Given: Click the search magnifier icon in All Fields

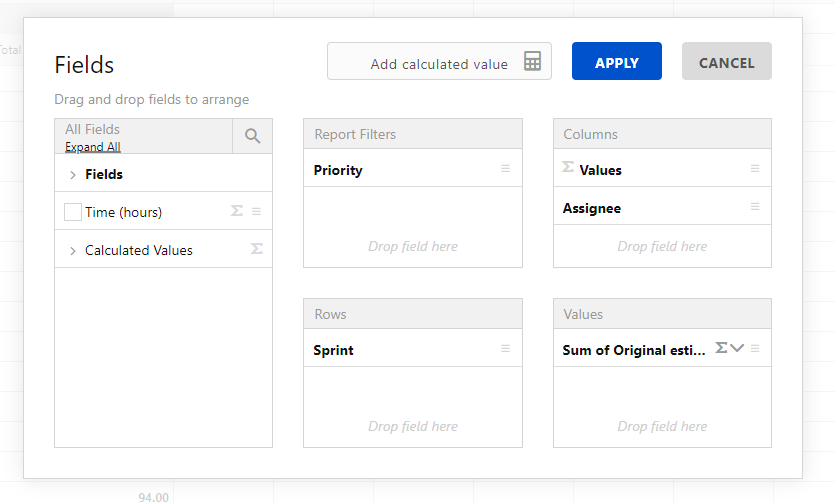Looking at the screenshot, I should tap(252, 136).
